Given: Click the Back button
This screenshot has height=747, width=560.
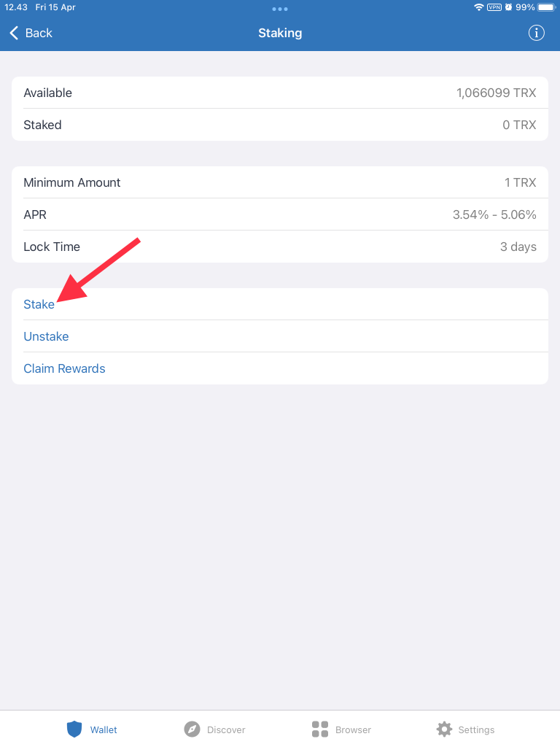Looking at the screenshot, I should pos(30,33).
